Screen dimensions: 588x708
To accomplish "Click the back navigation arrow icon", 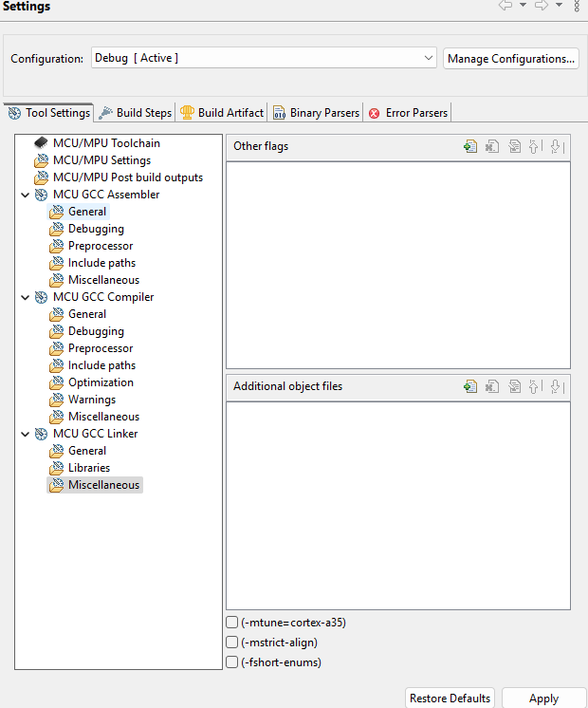I will point(505,5).
